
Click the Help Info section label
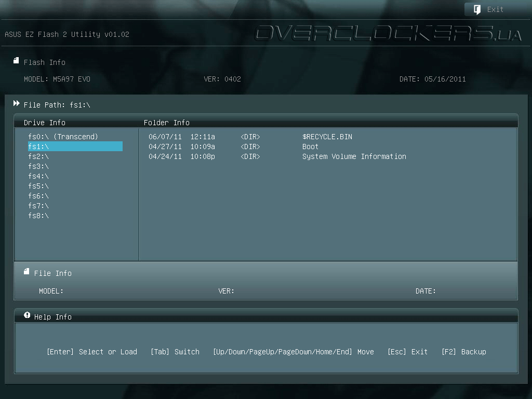(53, 317)
